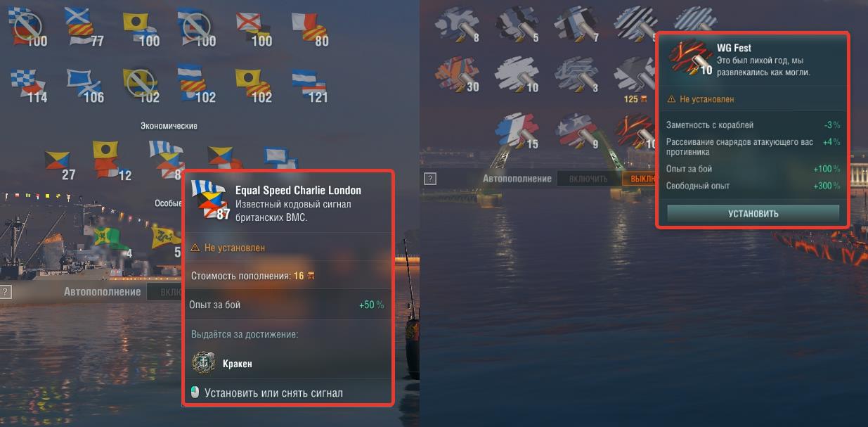Select the French tricolor camouflage with count 15
Viewport: 868px width, 427px height.
coord(517,132)
